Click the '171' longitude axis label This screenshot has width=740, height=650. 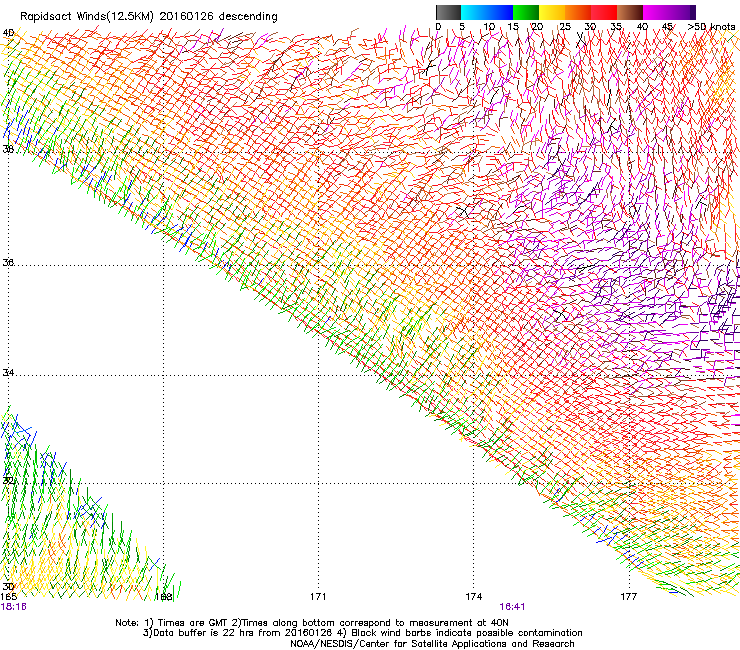coord(318,597)
